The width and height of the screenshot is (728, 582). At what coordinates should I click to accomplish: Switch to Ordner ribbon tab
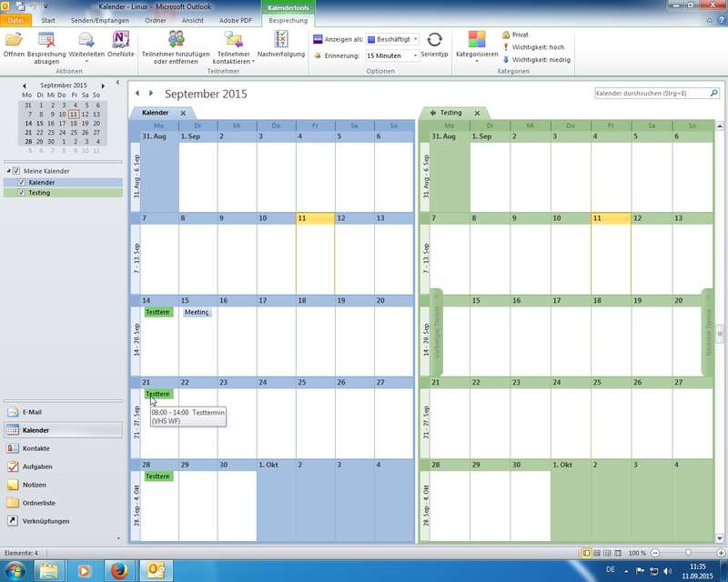tap(155, 20)
